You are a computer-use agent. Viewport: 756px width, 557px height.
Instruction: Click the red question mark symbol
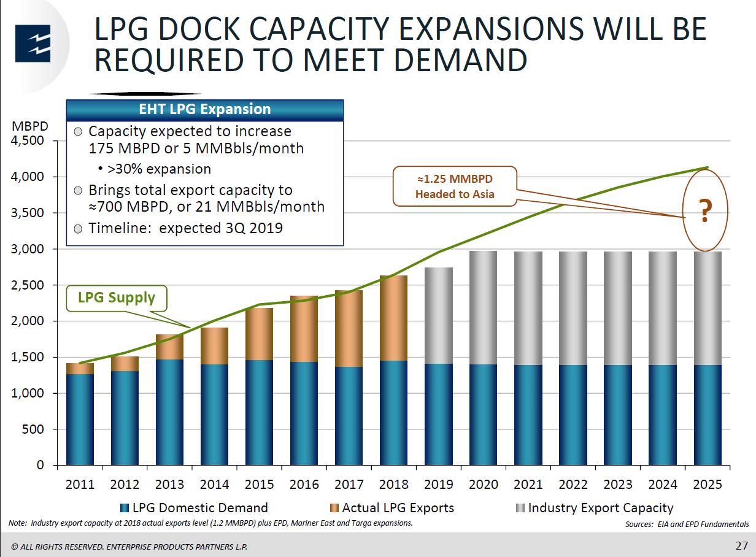pyautogui.click(x=706, y=212)
